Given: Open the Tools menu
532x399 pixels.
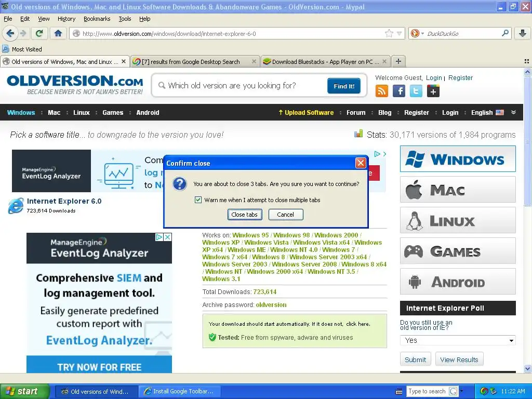Looking at the screenshot, I should 125,19.
